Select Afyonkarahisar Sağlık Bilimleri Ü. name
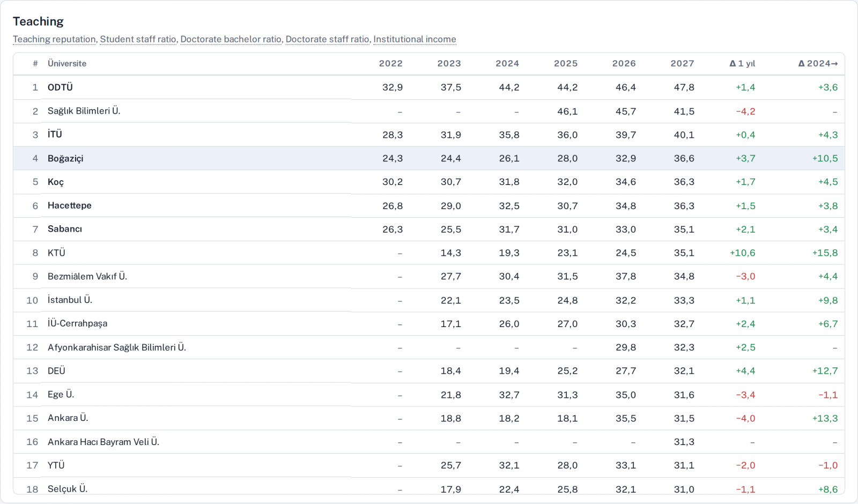The width and height of the screenshot is (858, 504). click(x=117, y=347)
